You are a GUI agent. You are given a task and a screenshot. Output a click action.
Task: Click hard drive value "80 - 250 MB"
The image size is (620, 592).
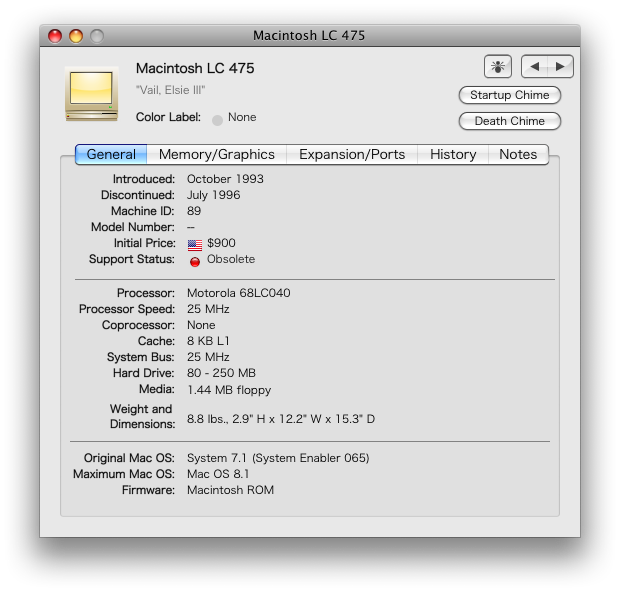221,373
